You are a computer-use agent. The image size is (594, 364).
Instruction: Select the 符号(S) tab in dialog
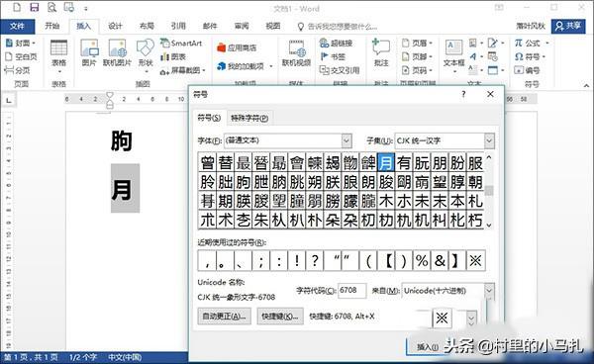209,118
